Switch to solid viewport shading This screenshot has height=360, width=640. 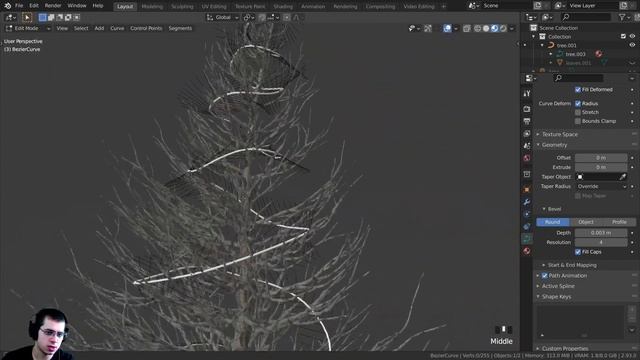(x=486, y=28)
